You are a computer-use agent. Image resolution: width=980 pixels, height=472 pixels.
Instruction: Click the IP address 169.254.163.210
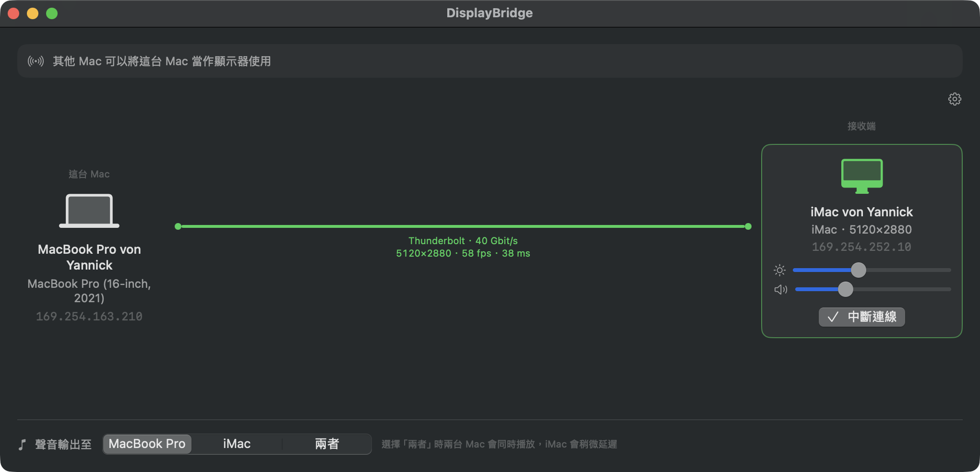[x=89, y=317]
